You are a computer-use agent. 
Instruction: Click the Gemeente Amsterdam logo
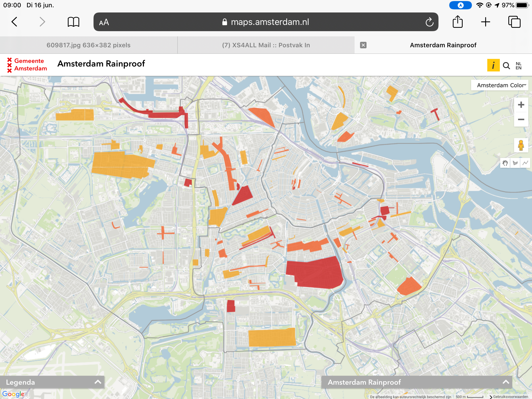27,65
